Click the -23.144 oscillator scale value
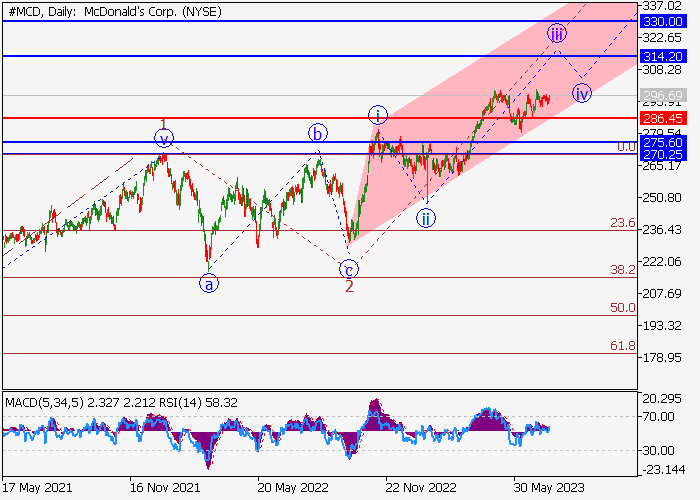The width and height of the screenshot is (700, 500). coord(663,470)
